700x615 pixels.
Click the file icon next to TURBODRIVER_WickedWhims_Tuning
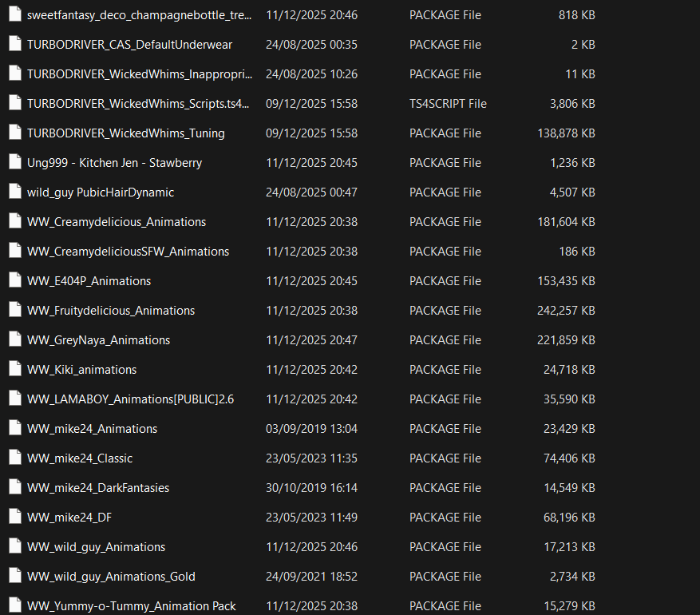(x=15, y=133)
